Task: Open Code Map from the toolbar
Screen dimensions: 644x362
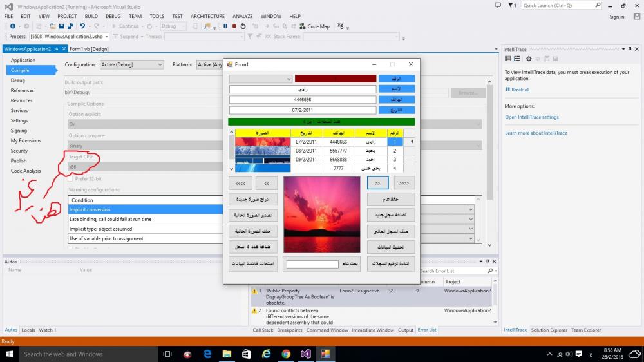Action: coord(314,26)
